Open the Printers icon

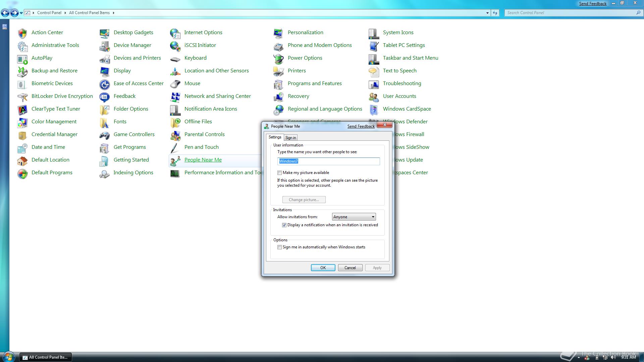click(278, 71)
